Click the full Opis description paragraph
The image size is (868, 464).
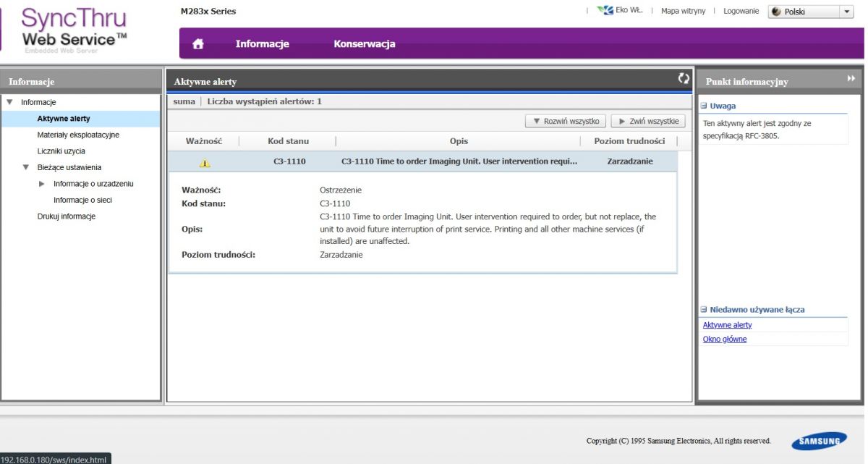(488, 229)
